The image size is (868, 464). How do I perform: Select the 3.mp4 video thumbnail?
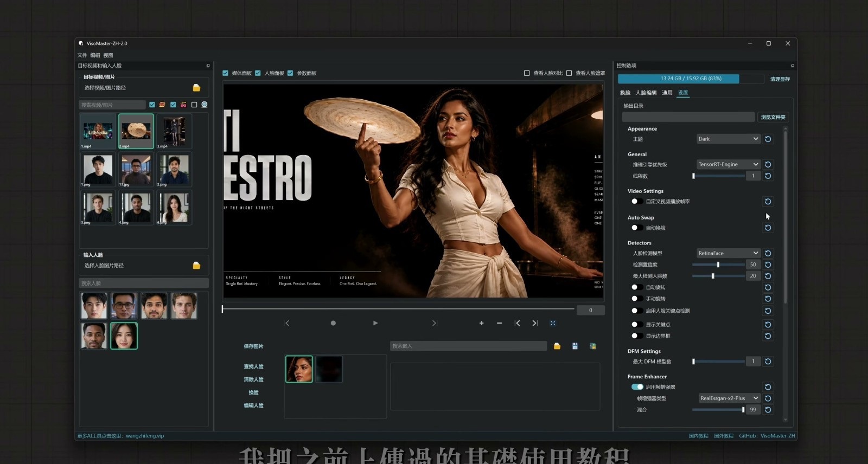[x=174, y=131]
